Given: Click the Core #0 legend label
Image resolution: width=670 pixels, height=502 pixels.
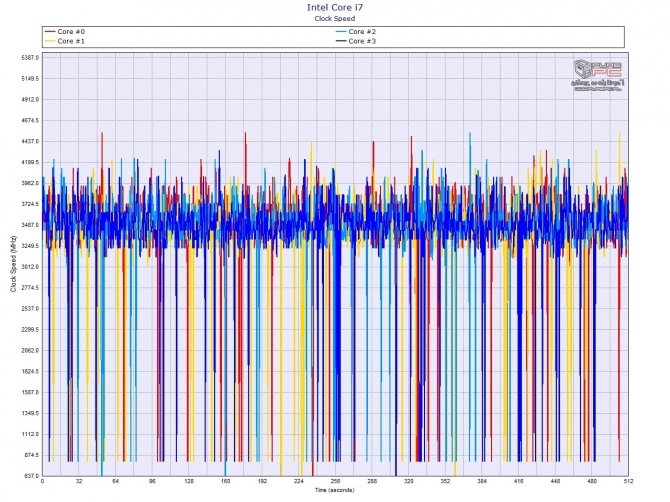Looking at the screenshot, I should [x=71, y=32].
